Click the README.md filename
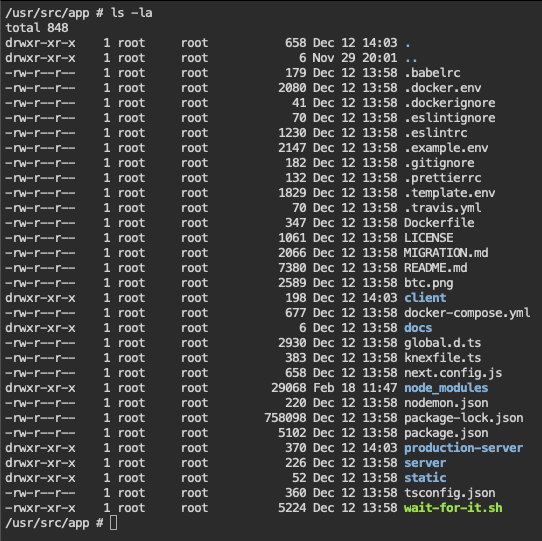The width and height of the screenshot is (542, 541). 436,268
